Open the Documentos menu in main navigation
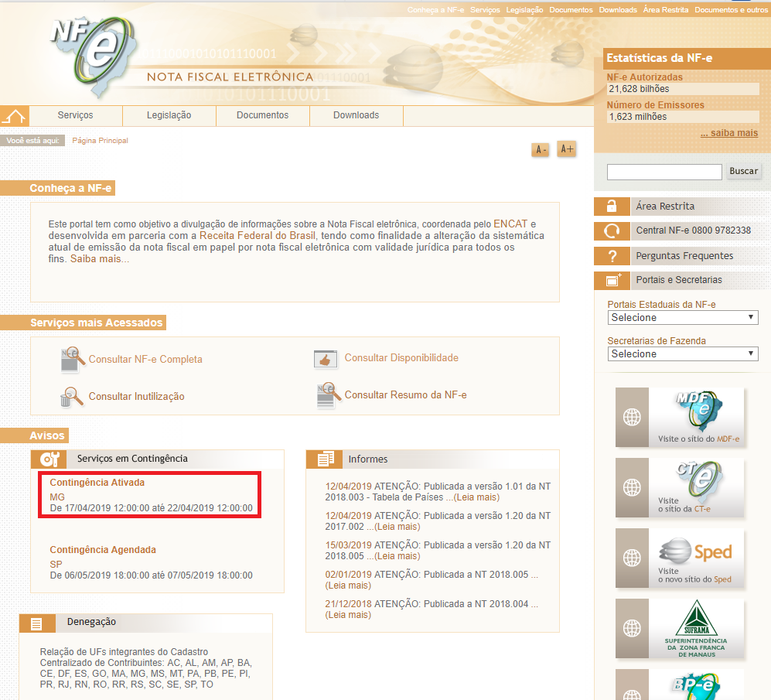The image size is (771, 700). coord(263,115)
